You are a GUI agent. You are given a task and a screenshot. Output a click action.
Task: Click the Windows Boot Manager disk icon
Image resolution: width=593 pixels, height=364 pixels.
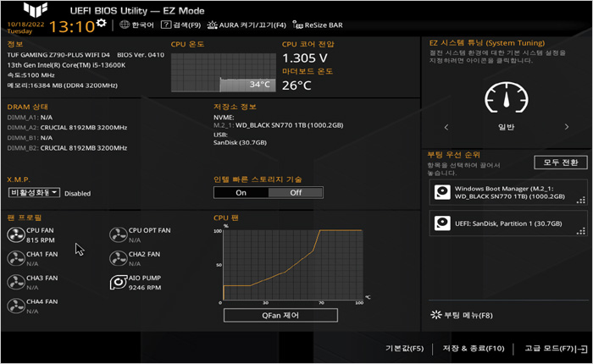[442, 192]
